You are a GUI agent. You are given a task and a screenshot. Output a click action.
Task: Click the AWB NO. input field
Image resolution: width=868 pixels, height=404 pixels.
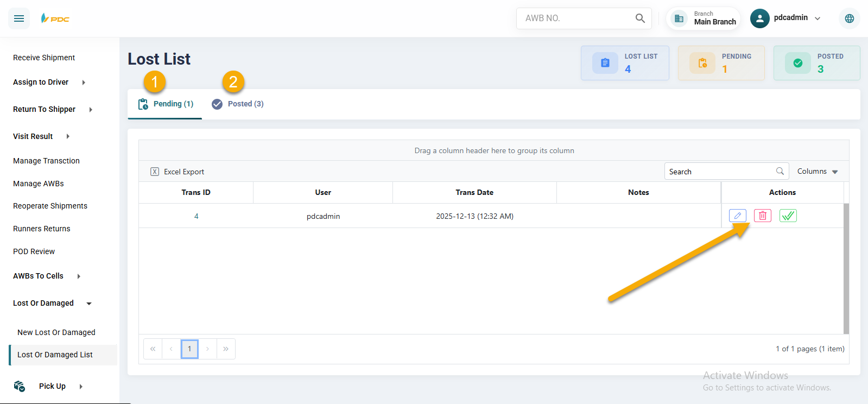click(x=575, y=18)
